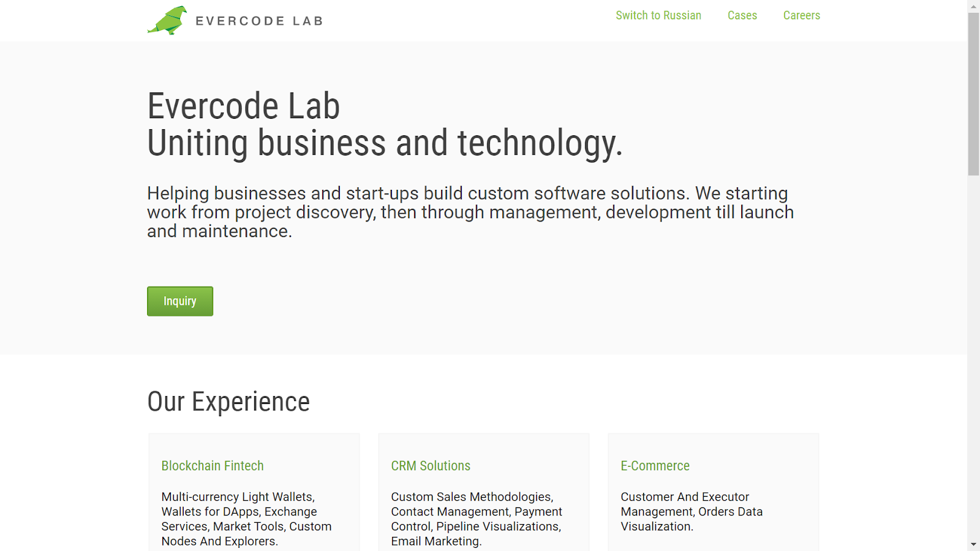Image resolution: width=980 pixels, height=551 pixels.
Task: Click the Blockchain Fintech card description text
Action: click(x=246, y=519)
